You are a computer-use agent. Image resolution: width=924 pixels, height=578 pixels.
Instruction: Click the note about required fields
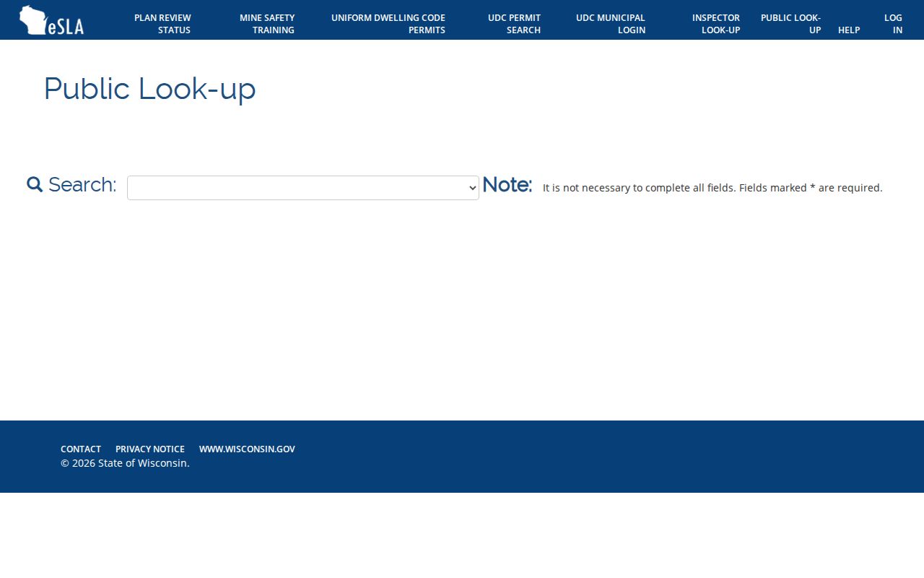click(x=712, y=188)
